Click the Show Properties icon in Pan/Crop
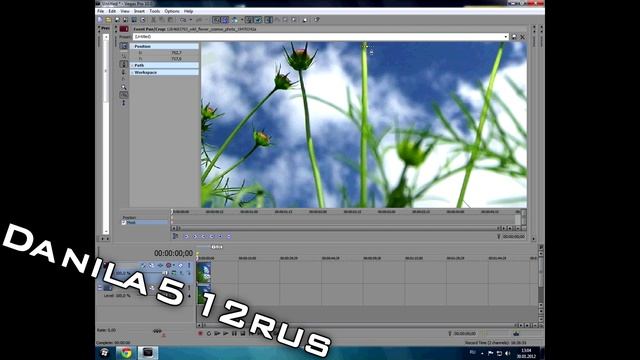Screen dimensions: 640x360 pos(124,46)
